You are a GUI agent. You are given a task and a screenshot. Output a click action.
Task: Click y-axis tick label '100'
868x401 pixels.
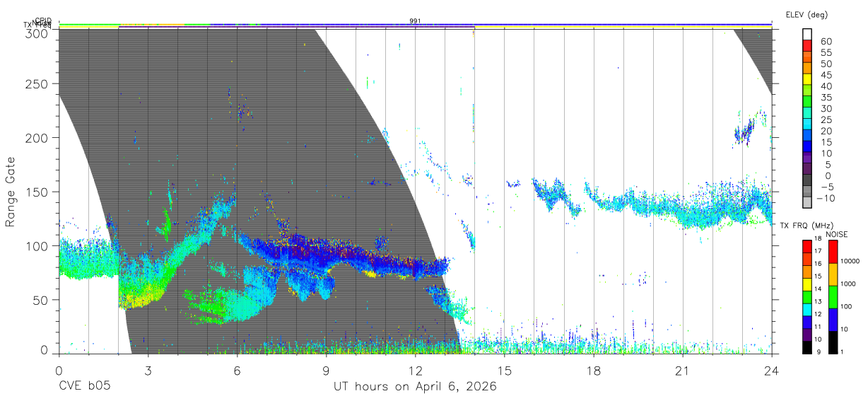pos(37,245)
